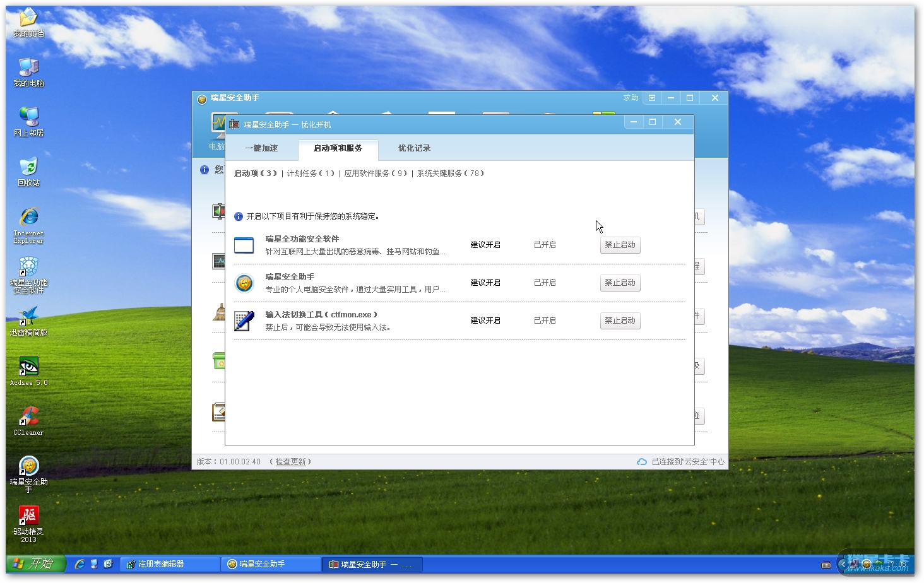Select the 应用软件服务 (9) sub-tab
924x583 pixels.
(376, 174)
